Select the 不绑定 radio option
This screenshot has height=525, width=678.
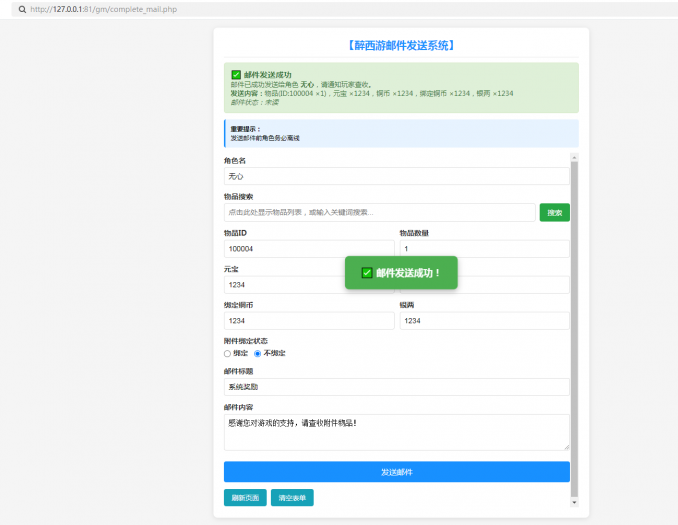click(257, 353)
